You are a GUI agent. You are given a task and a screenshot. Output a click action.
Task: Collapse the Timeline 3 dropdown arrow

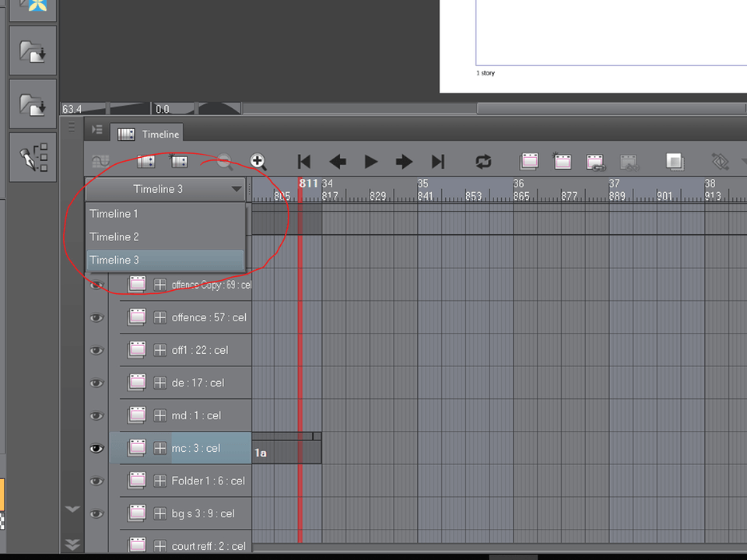pyautogui.click(x=236, y=189)
